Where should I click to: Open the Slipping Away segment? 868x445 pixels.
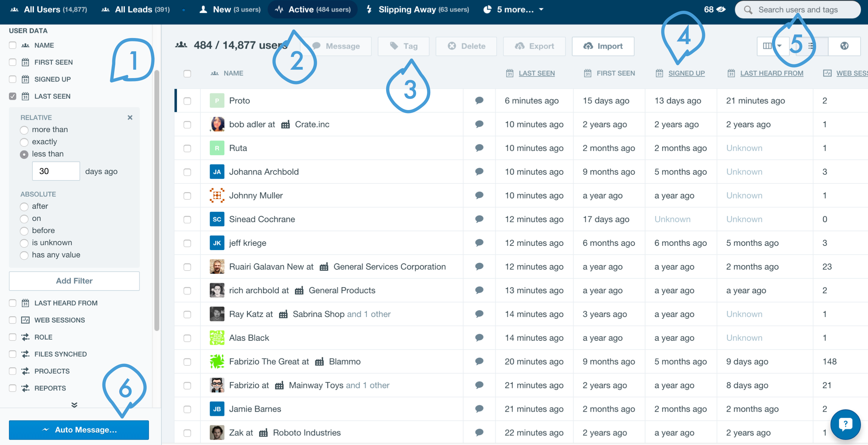pos(417,9)
